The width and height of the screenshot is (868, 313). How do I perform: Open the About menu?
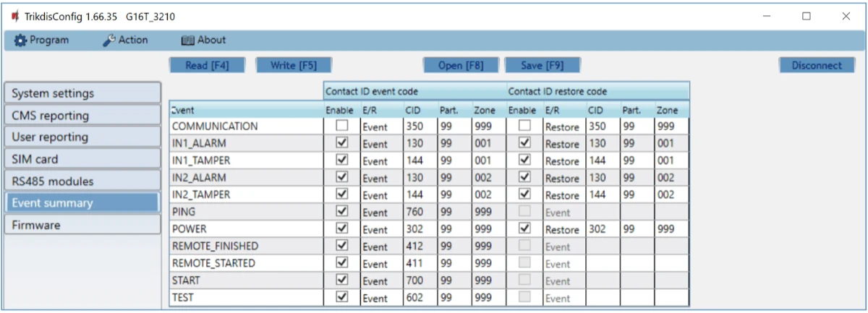click(203, 40)
